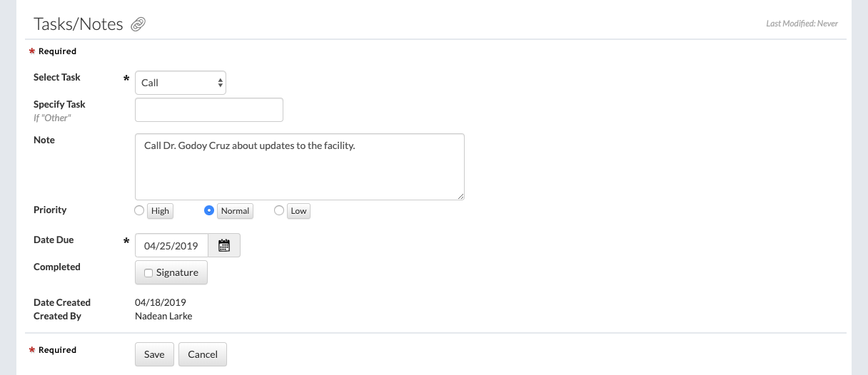868x375 pixels.
Task: Click the Save button
Action: 154,354
